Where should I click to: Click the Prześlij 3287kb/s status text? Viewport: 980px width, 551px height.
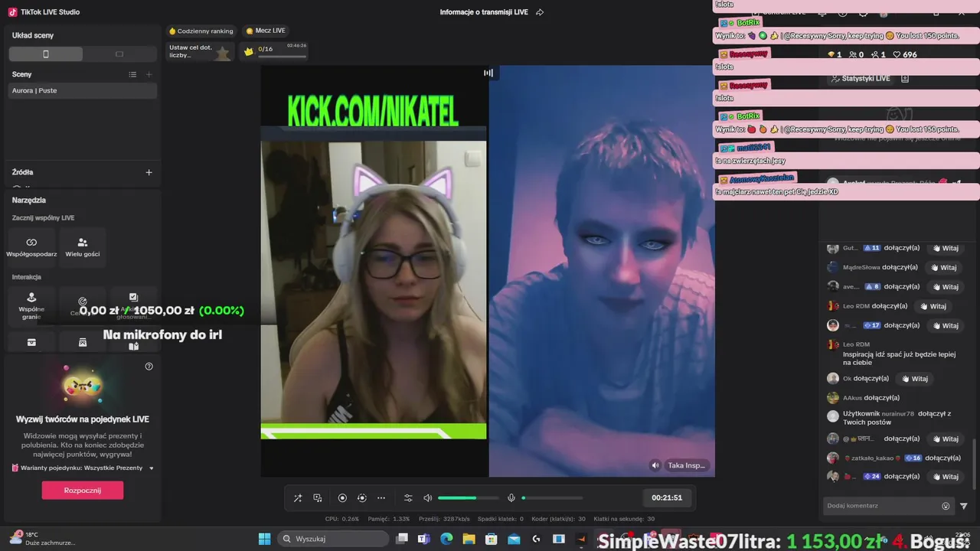pyautogui.click(x=444, y=519)
